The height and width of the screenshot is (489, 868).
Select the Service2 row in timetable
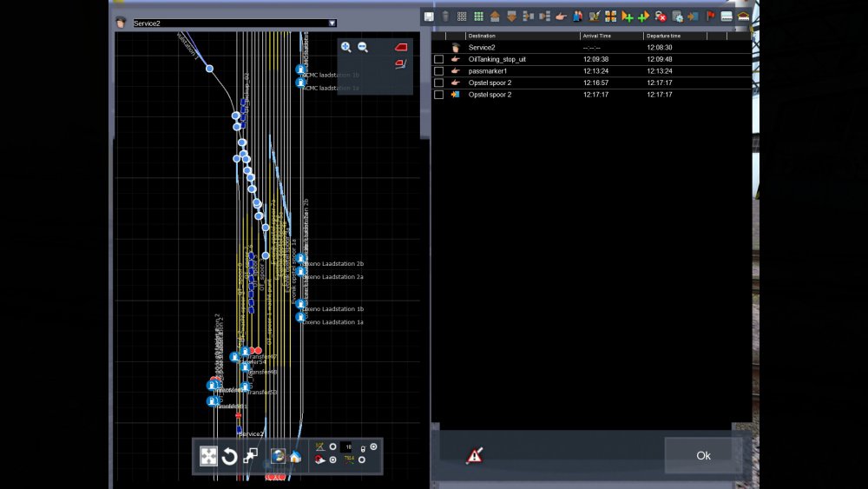(x=481, y=47)
